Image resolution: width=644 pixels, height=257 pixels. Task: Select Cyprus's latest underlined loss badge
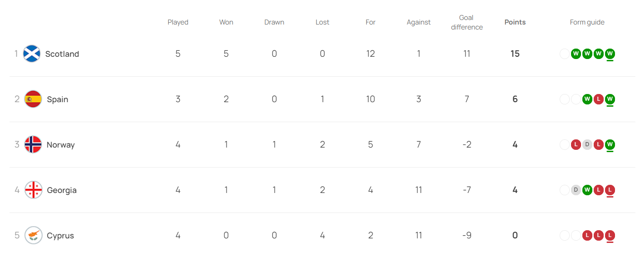[x=610, y=236]
